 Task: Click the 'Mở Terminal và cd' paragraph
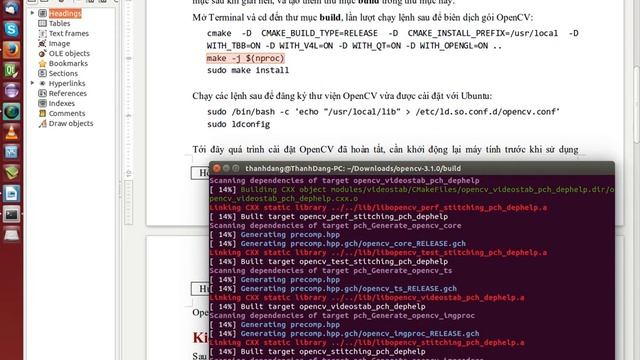click(x=362, y=18)
